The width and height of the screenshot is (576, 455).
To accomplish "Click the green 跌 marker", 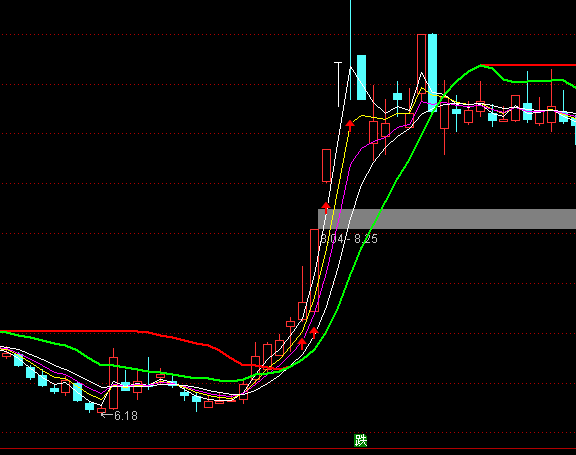I will [360, 440].
